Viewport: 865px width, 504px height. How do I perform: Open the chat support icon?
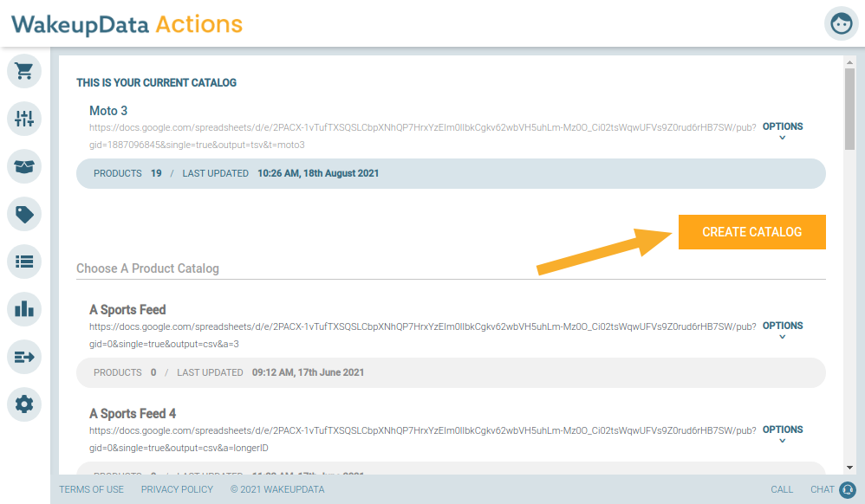tap(848, 489)
